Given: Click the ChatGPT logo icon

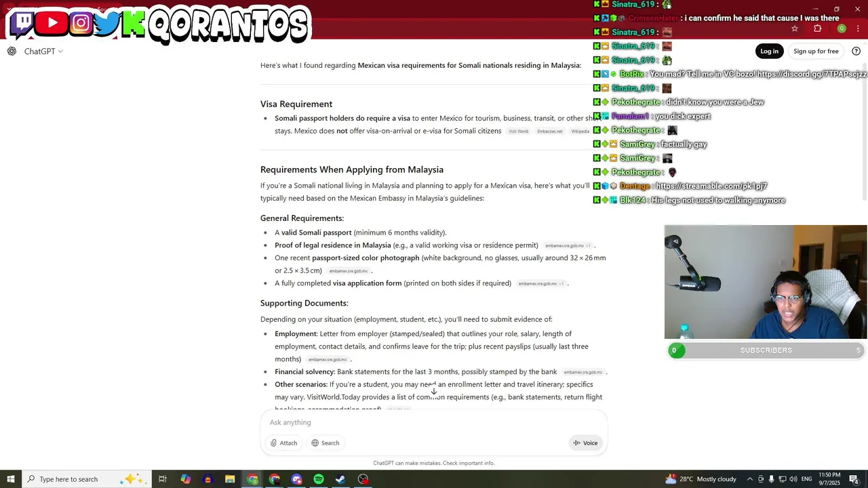Looking at the screenshot, I should tap(12, 52).
